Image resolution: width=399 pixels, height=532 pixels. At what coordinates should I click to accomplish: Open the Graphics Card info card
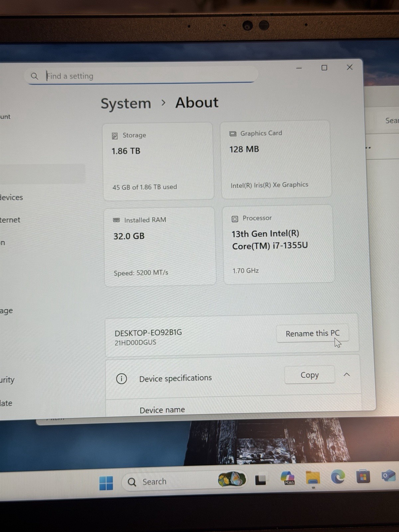pyautogui.click(x=276, y=159)
